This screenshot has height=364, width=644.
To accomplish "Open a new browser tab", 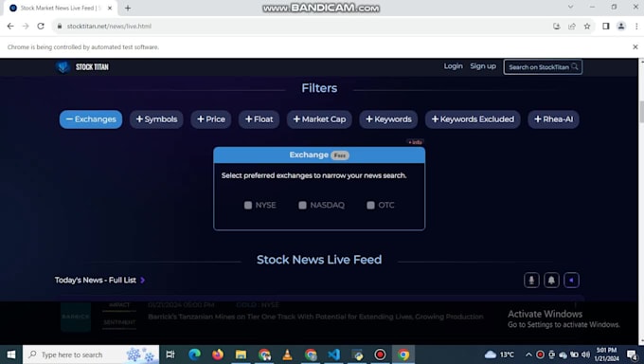I will 128,8.
